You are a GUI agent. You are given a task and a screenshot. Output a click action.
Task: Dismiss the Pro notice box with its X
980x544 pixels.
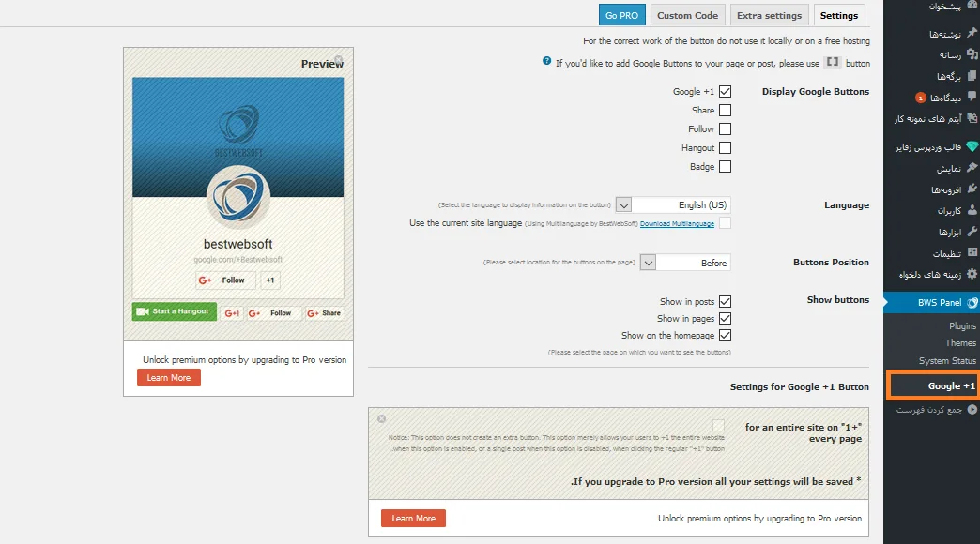[x=381, y=418]
